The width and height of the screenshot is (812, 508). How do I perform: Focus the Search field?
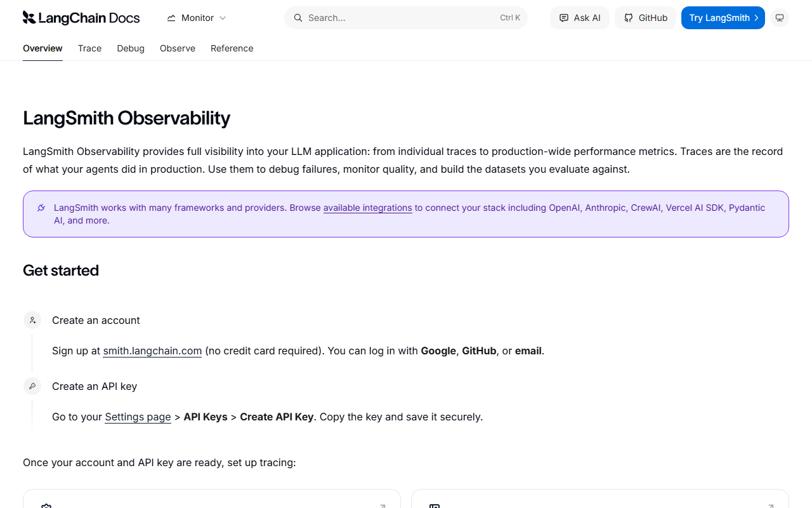tap(406, 18)
